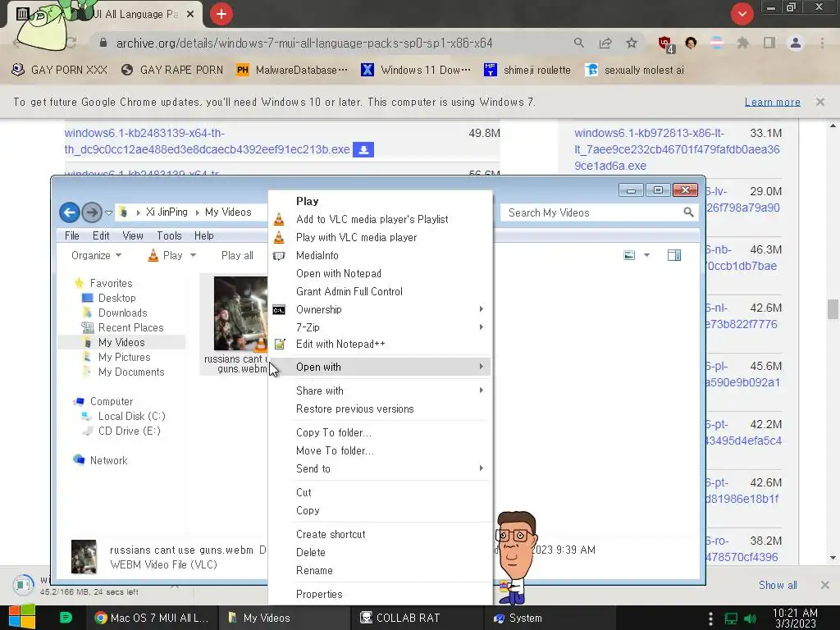Choose Edit with Notepad++
This screenshot has width=840, height=630.
coord(380,345)
